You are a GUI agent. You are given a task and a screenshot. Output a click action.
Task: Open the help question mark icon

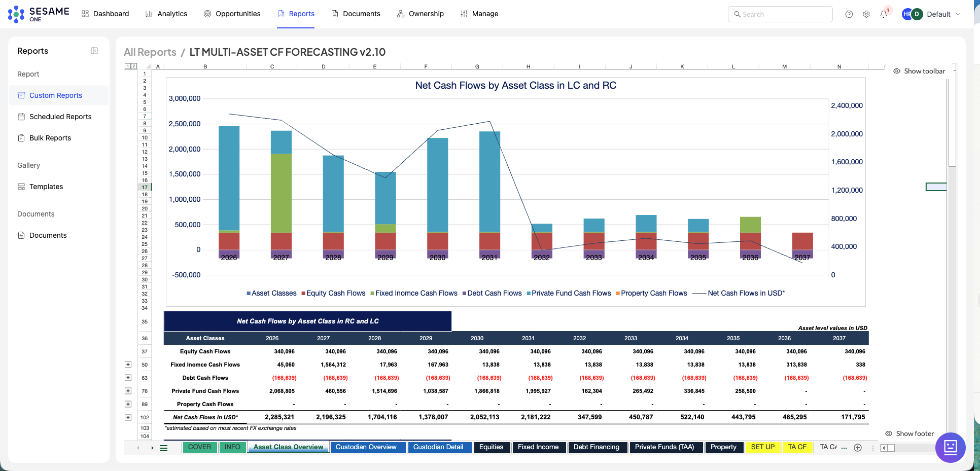click(x=849, y=14)
